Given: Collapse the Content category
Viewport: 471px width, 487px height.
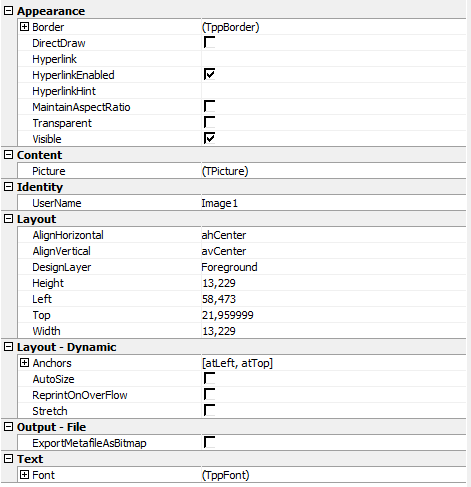Looking at the screenshot, I should point(8,155).
